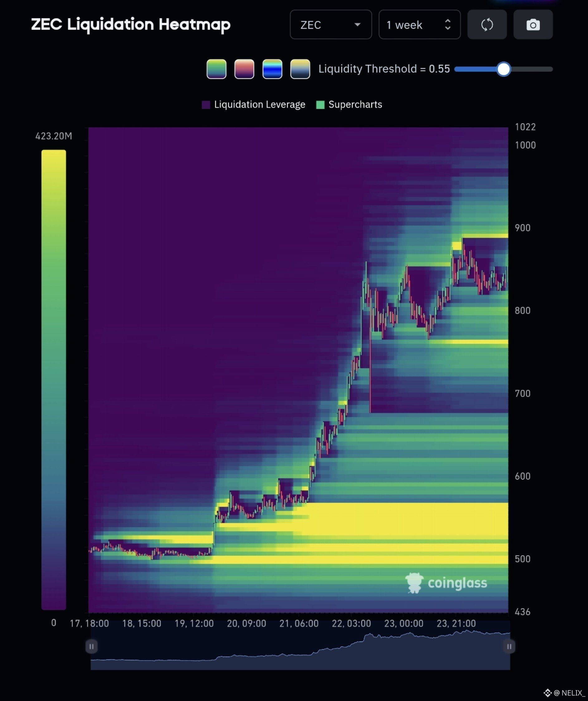Click the 1022 price axis maximum label
Image resolution: width=588 pixels, height=701 pixels.
525,127
